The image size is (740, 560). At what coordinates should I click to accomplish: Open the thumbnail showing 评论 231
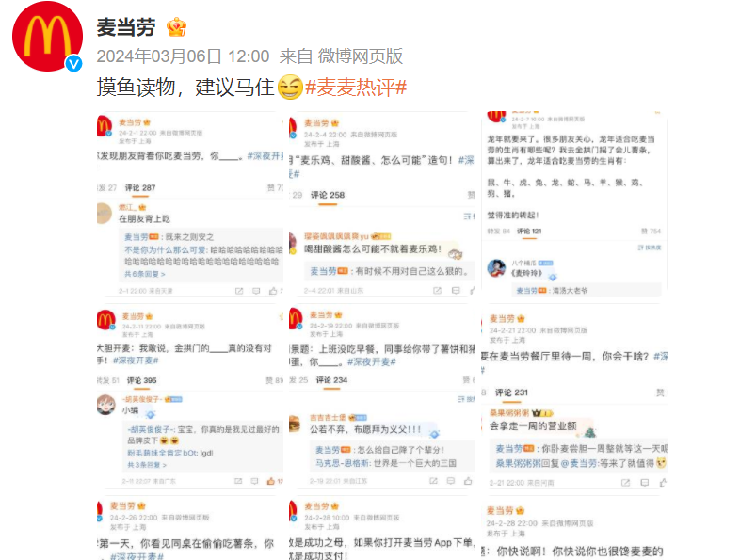574,397
